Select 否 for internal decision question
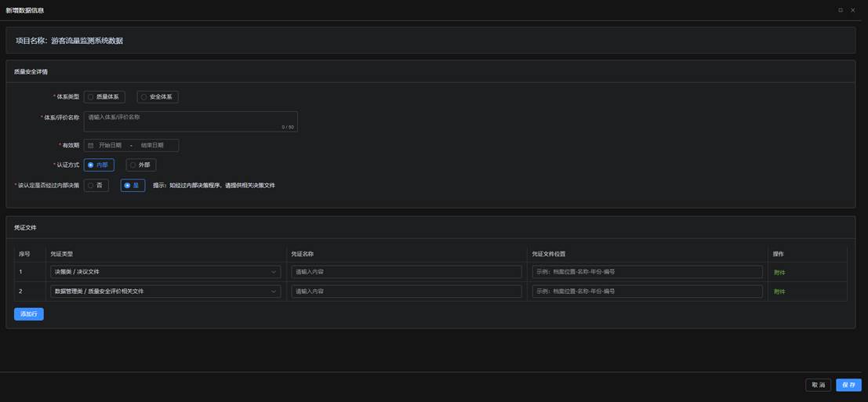The image size is (868, 402). (x=96, y=186)
